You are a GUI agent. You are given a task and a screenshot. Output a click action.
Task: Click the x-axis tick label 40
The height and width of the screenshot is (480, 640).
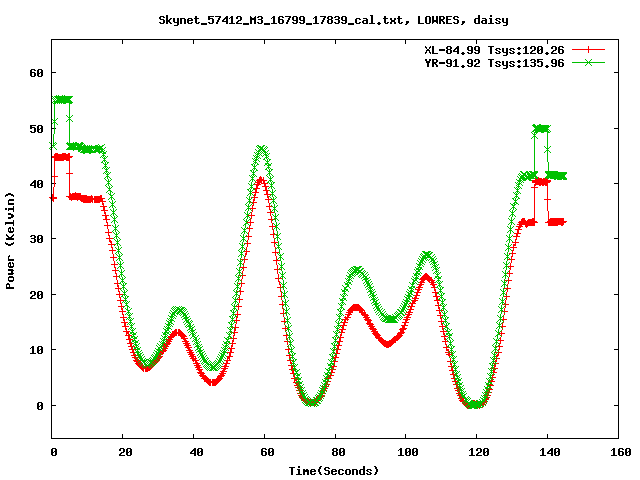[196, 452]
